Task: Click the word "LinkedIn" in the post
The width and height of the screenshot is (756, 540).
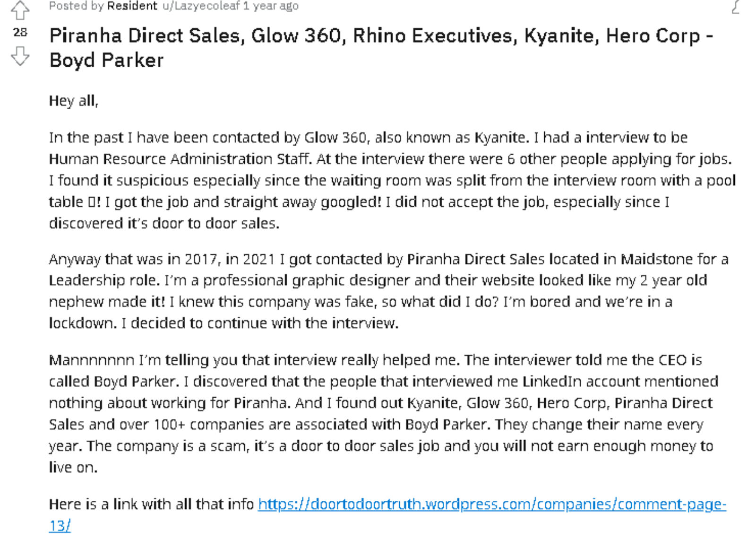Action: tap(551, 382)
